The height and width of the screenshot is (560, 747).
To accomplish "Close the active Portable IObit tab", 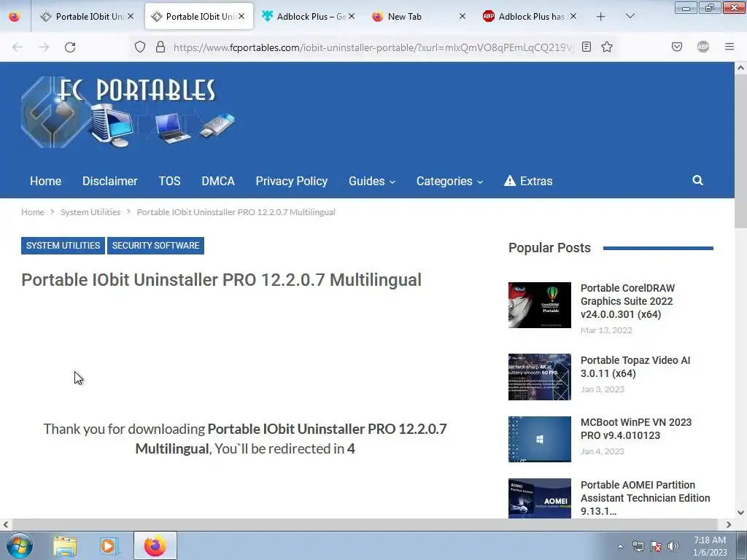I will click(x=241, y=16).
